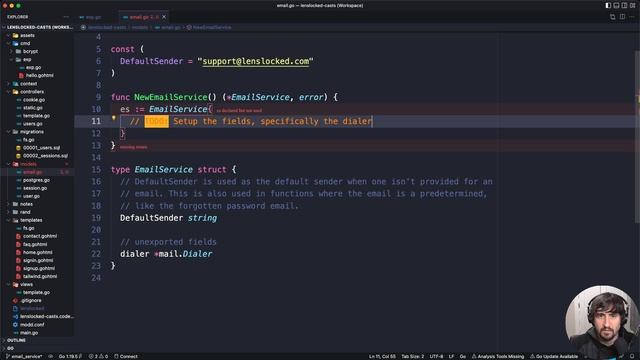Viewport: 640px width, 360px height.
Task: Click models breadcrumb segment
Action: [140, 27]
